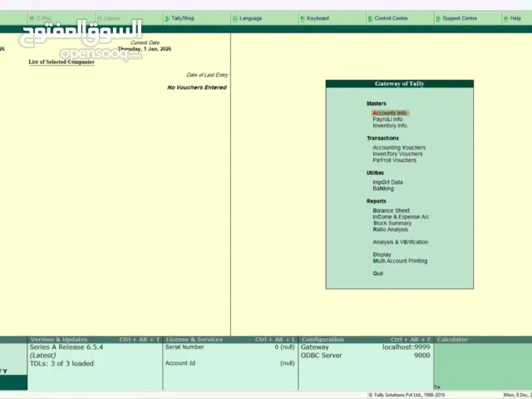532x399 pixels.
Task: Choose BaNking under Utilities
Action: pyautogui.click(x=383, y=189)
